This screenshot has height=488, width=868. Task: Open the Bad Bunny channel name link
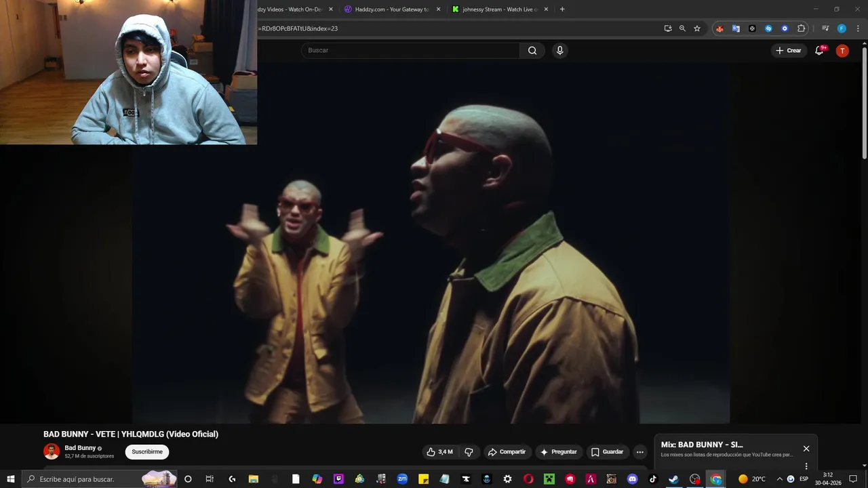point(80,448)
